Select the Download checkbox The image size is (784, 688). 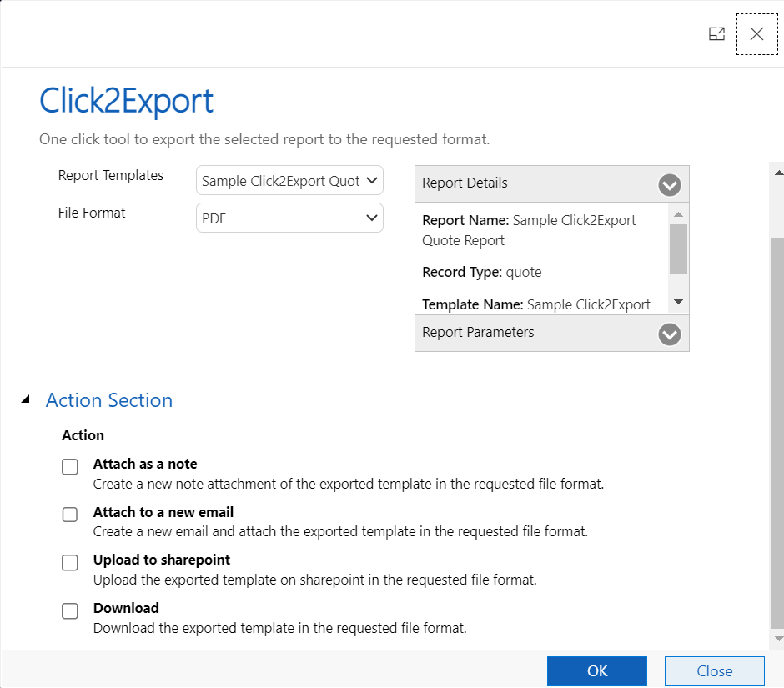[70, 611]
